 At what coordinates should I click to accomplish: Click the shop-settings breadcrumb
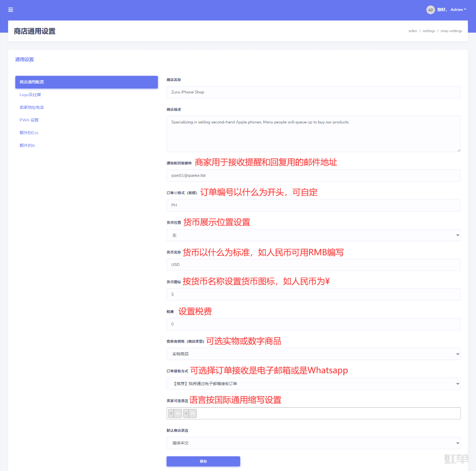451,31
